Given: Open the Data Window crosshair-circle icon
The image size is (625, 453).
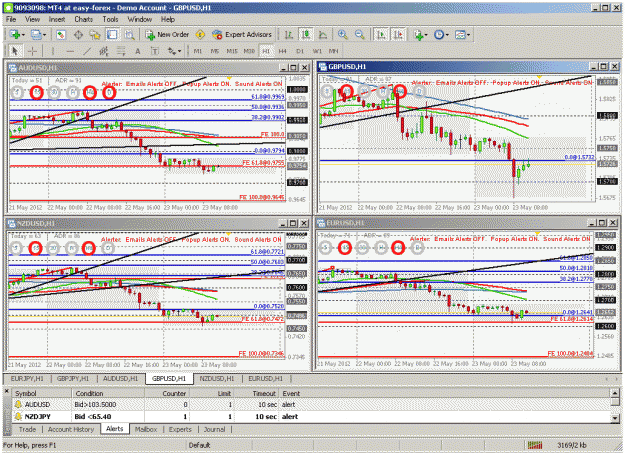Looking at the screenshot, I should point(78,35).
